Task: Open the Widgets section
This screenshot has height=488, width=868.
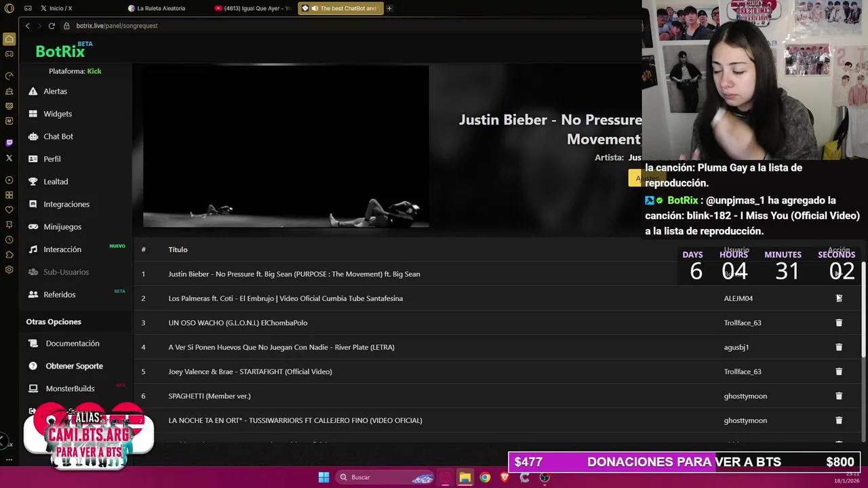Action: tap(50, 114)
